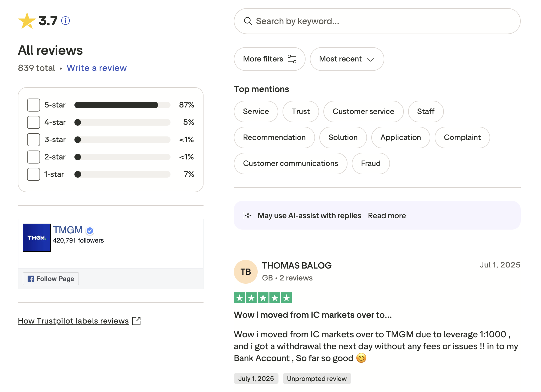
Task: Open How Trustpilot labels reviews link
Action: [73, 321]
